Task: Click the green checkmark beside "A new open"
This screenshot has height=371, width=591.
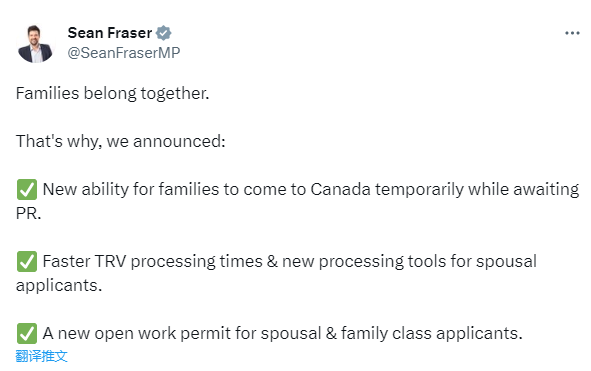Action: 27,333
